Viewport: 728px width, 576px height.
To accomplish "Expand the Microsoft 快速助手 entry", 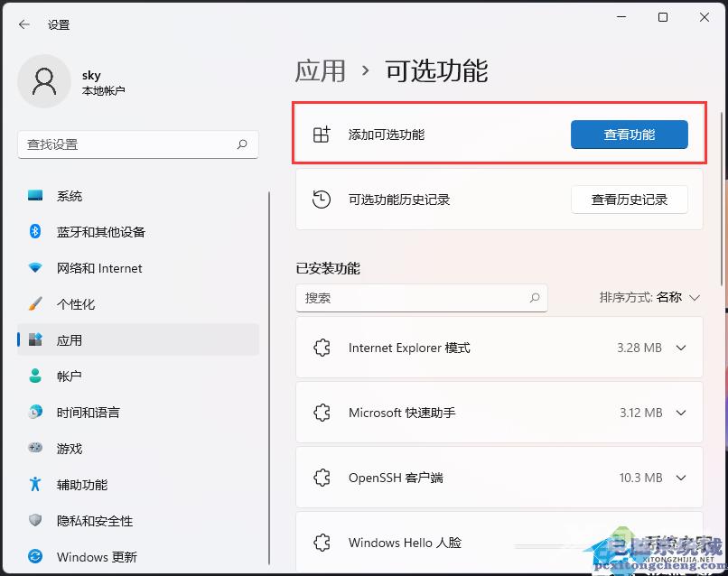I will tap(681, 413).
